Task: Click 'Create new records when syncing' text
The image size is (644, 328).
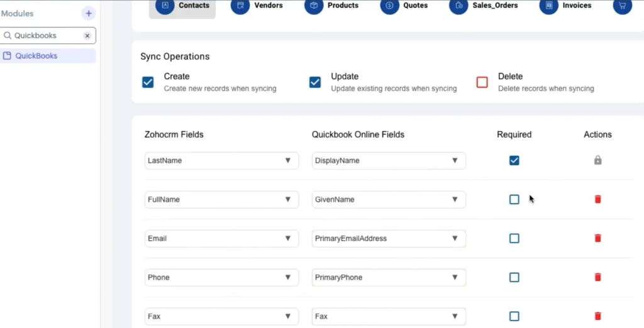Action: coord(220,89)
